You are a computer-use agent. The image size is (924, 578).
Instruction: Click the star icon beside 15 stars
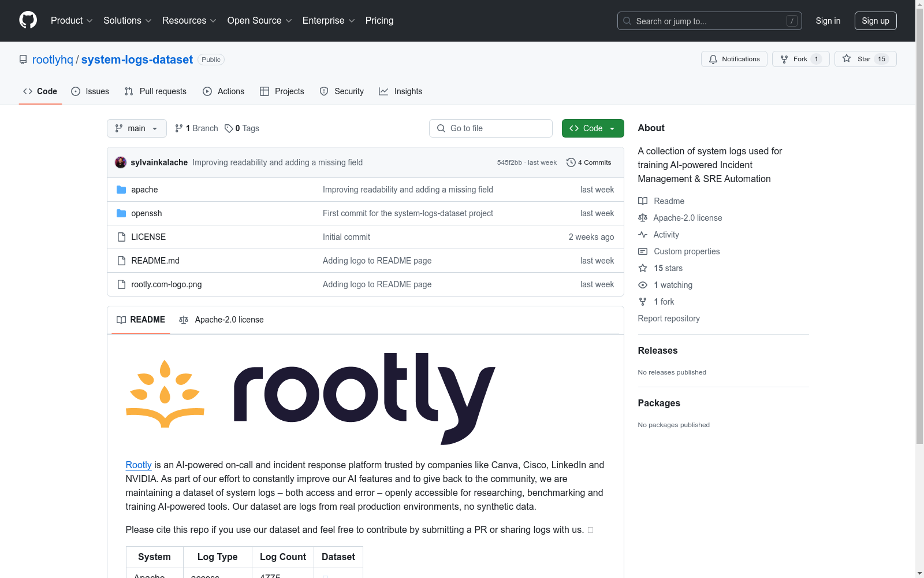643,268
